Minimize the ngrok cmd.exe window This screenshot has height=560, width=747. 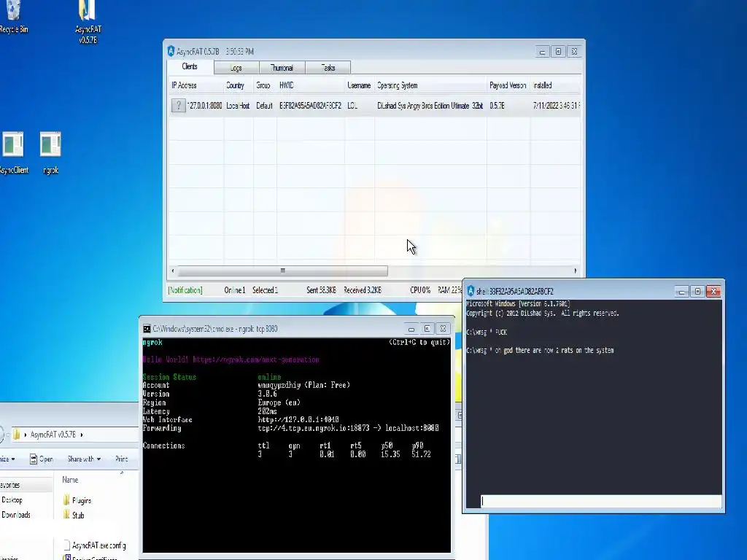click(x=411, y=329)
